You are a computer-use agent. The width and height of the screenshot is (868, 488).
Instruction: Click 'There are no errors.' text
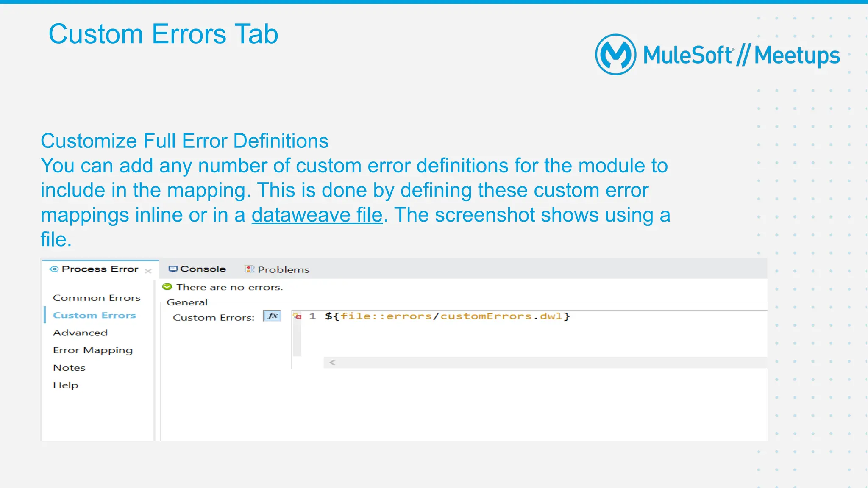pyautogui.click(x=230, y=287)
